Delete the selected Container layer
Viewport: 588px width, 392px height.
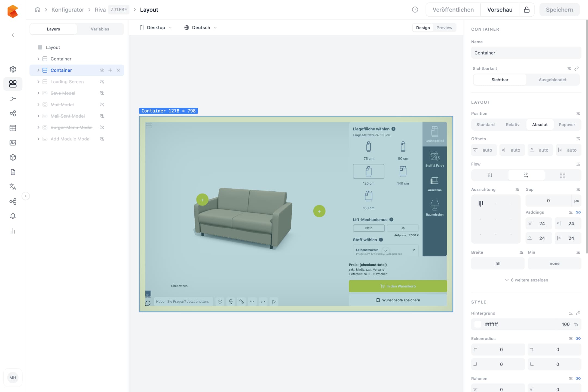point(118,70)
